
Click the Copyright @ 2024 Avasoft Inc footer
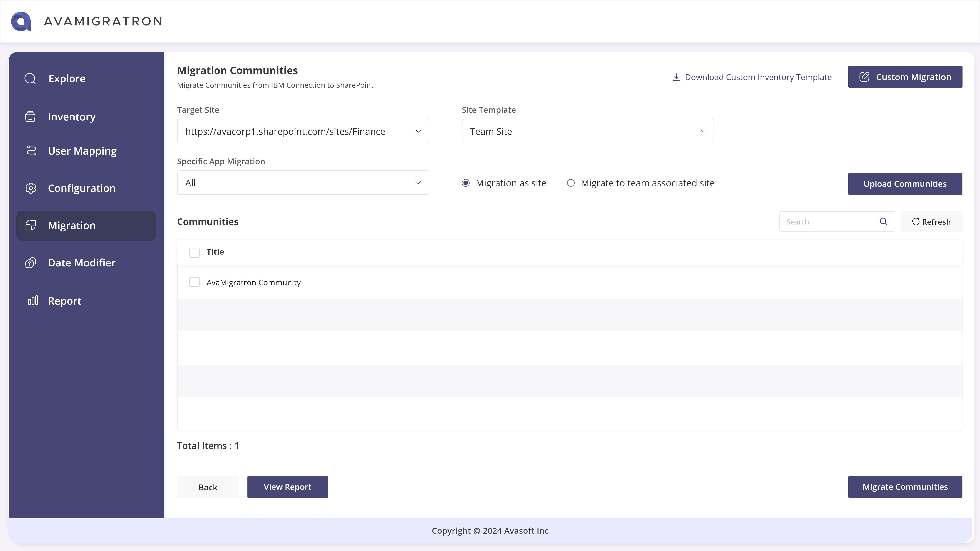click(490, 531)
